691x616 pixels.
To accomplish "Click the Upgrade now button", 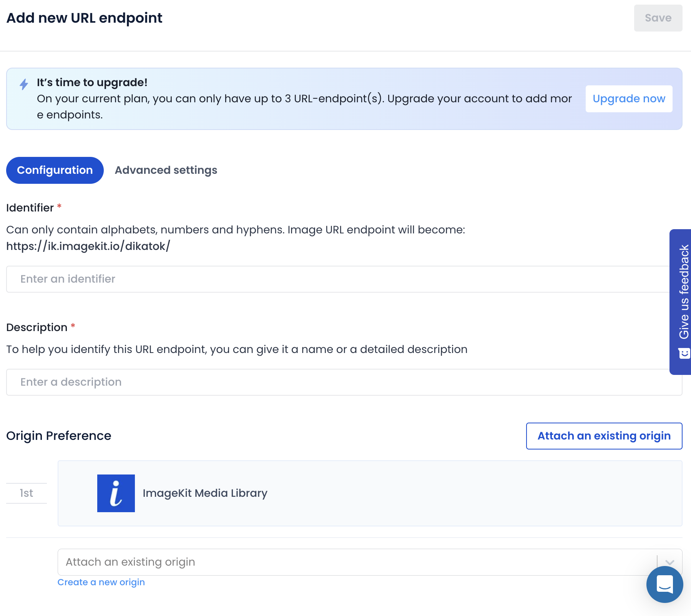I will click(x=629, y=99).
